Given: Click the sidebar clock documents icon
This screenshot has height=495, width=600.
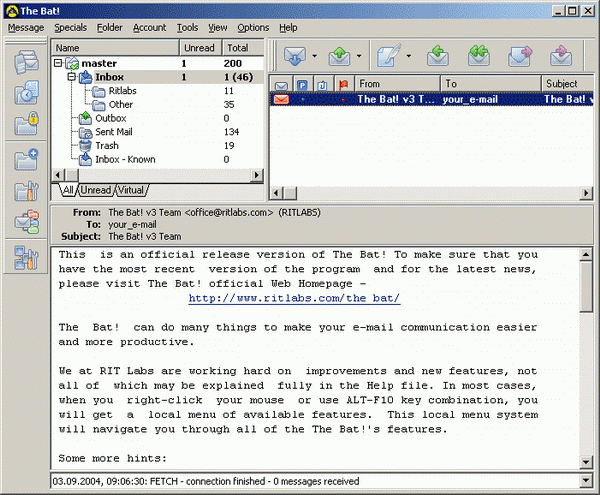Looking at the screenshot, I should click(x=26, y=93).
